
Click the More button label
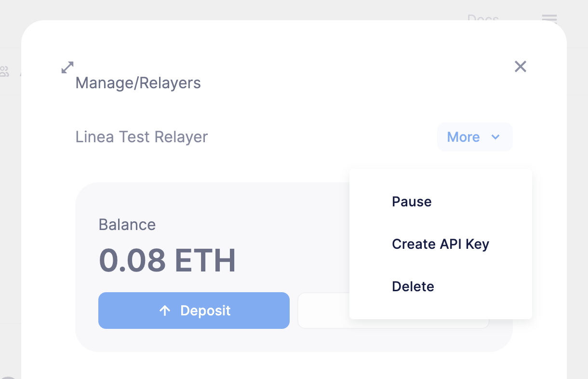coord(463,137)
